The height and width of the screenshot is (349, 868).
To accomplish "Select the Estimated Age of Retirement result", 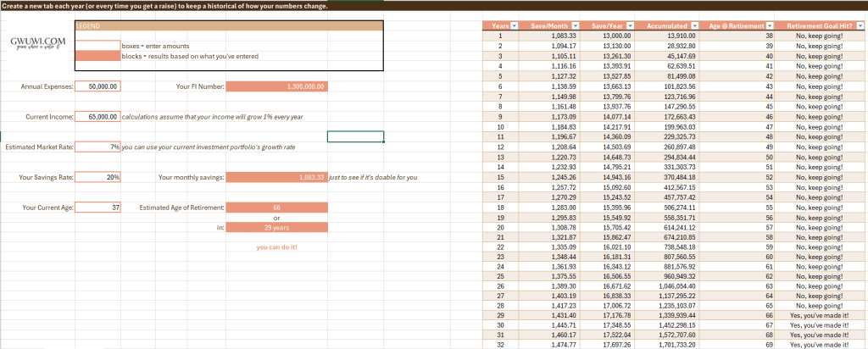I will tap(276, 208).
